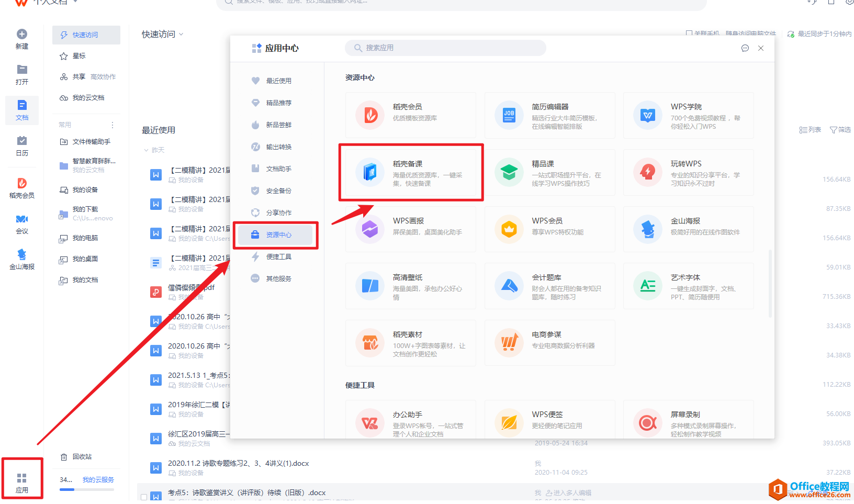Open 星标 starred files
This screenshot has width=854, height=504.
[86, 56]
